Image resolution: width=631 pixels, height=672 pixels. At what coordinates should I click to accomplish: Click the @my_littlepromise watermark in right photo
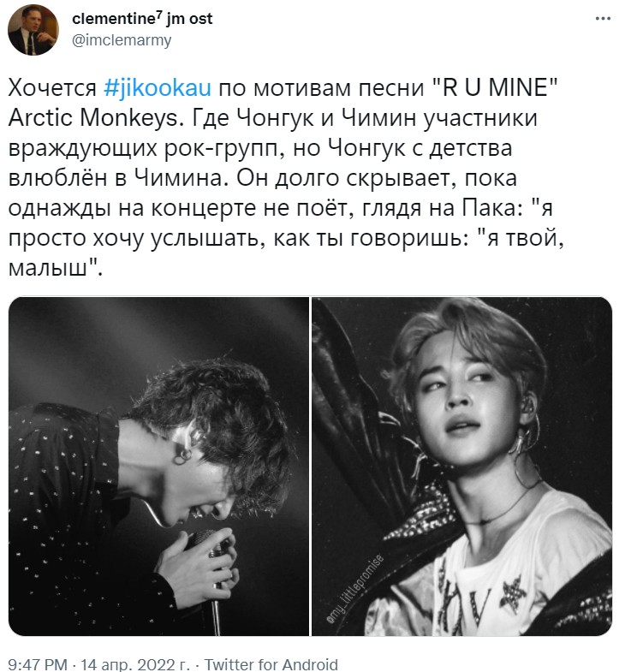354,588
